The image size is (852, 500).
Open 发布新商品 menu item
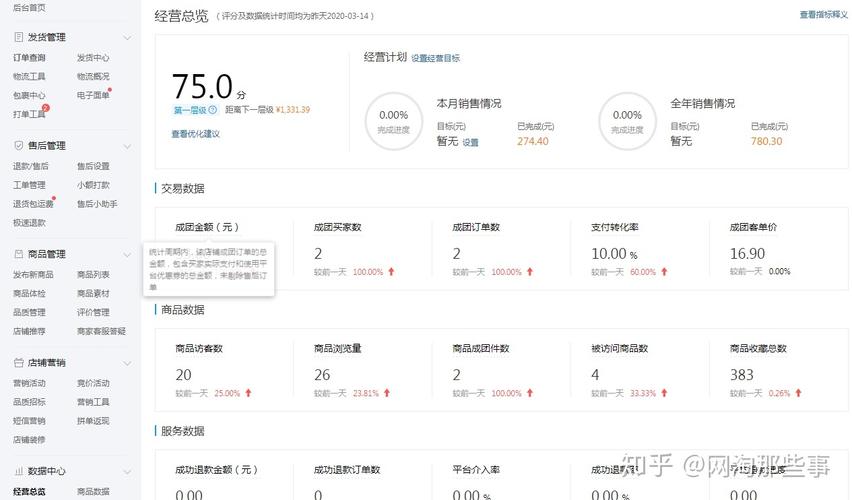click(x=33, y=274)
